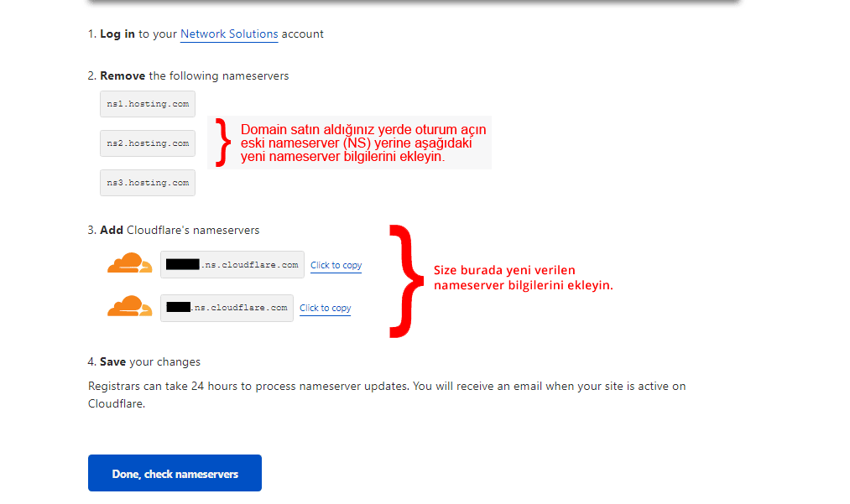
Task: Click the 'Registrars can take 24 hours' paragraph
Action: (x=386, y=394)
